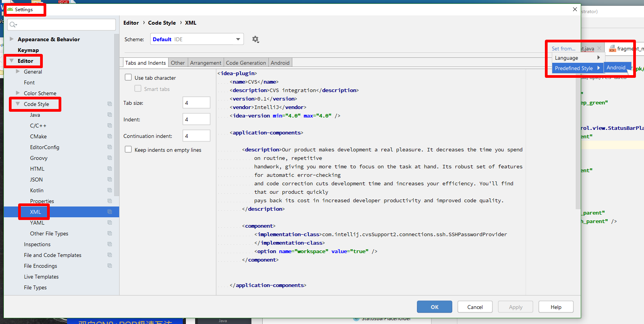The width and height of the screenshot is (644, 324).
Task: Click the scheme-copy icon on the Groovy row
Action: click(x=110, y=158)
